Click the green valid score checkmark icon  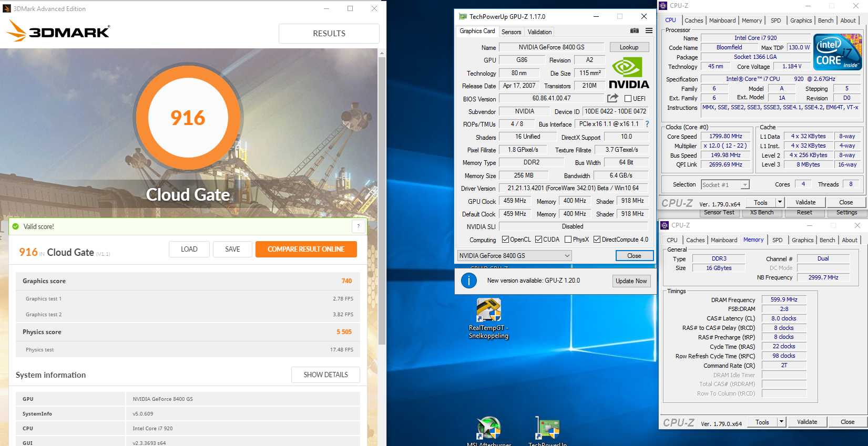click(16, 226)
